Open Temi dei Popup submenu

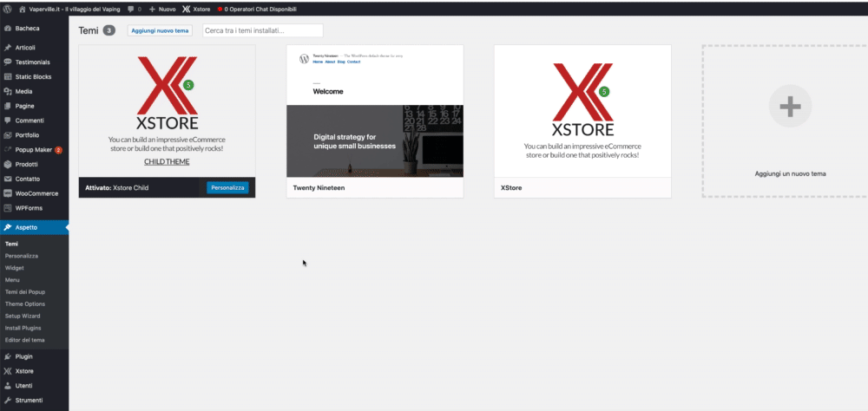(25, 292)
